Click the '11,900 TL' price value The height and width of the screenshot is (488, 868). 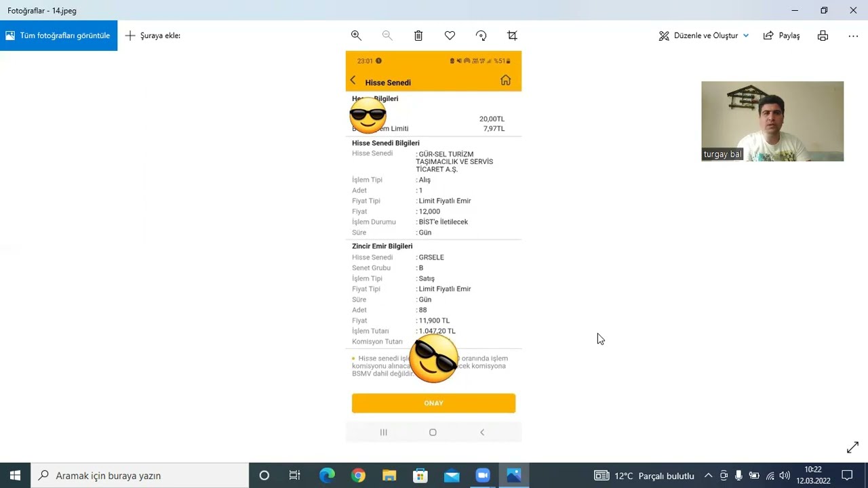434,321
